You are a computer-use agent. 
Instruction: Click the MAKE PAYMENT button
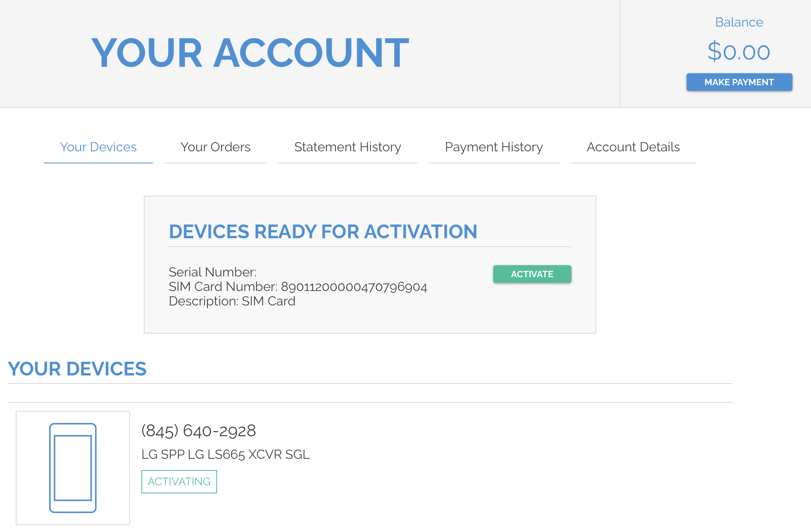(739, 82)
